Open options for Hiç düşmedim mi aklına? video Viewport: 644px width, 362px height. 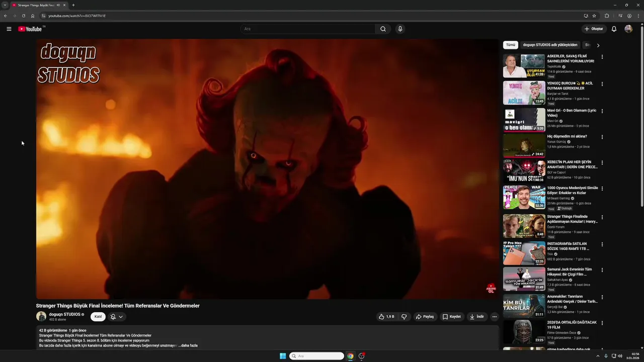coord(602,137)
